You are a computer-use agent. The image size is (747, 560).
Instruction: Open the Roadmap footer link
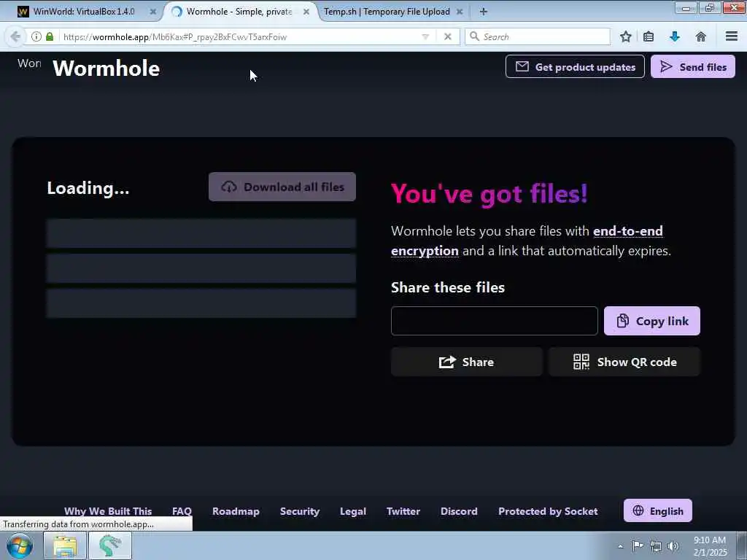pos(236,511)
